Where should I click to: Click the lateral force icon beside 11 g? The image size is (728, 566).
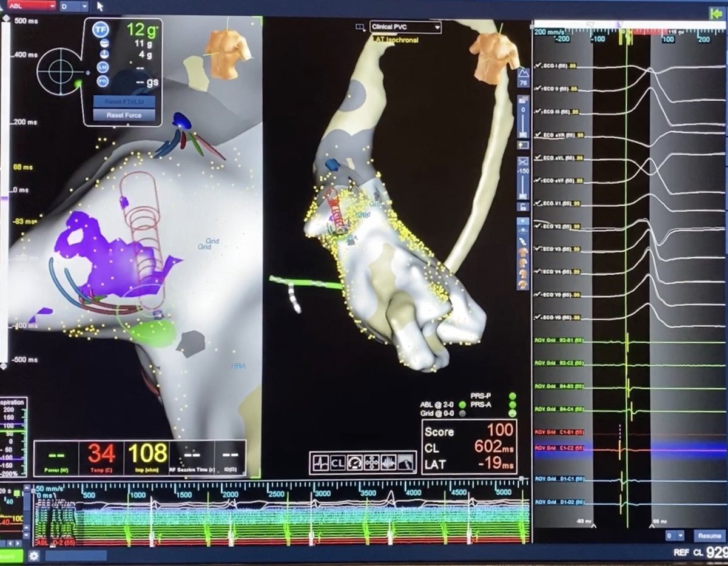point(103,43)
